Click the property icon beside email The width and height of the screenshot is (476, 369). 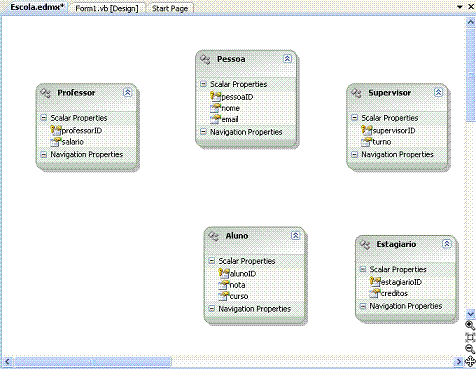point(215,119)
